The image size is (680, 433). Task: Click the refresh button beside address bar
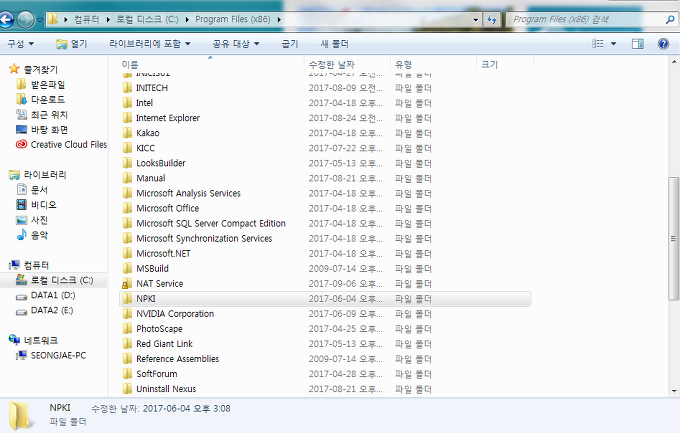pyautogui.click(x=492, y=20)
